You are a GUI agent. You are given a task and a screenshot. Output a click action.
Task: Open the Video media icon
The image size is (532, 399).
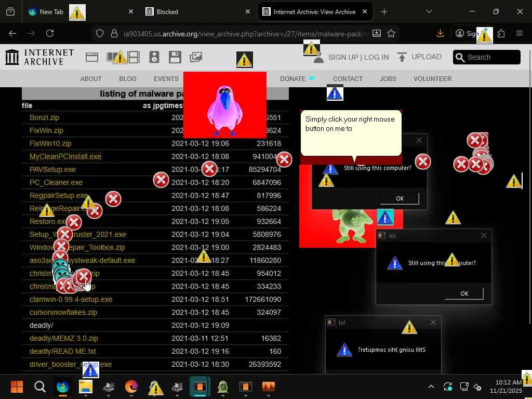click(134, 57)
